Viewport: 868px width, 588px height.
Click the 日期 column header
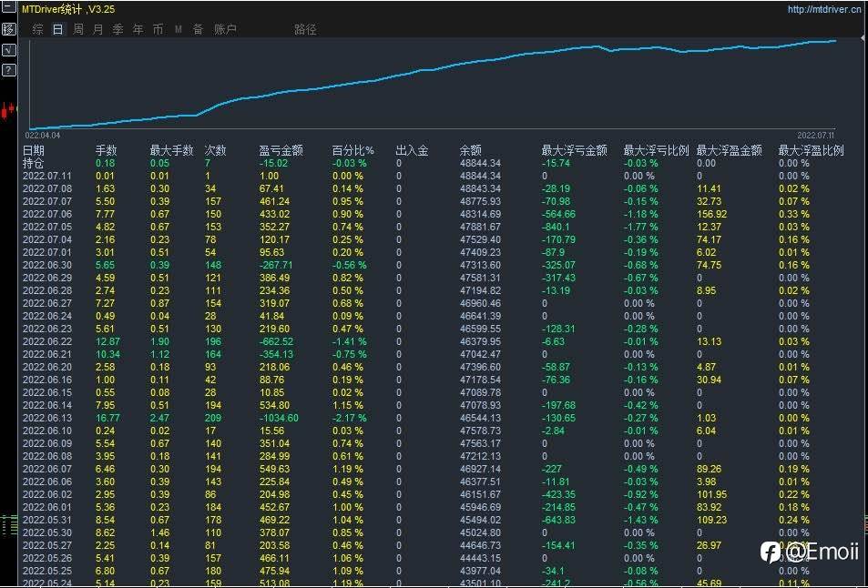pyautogui.click(x=33, y=150)
